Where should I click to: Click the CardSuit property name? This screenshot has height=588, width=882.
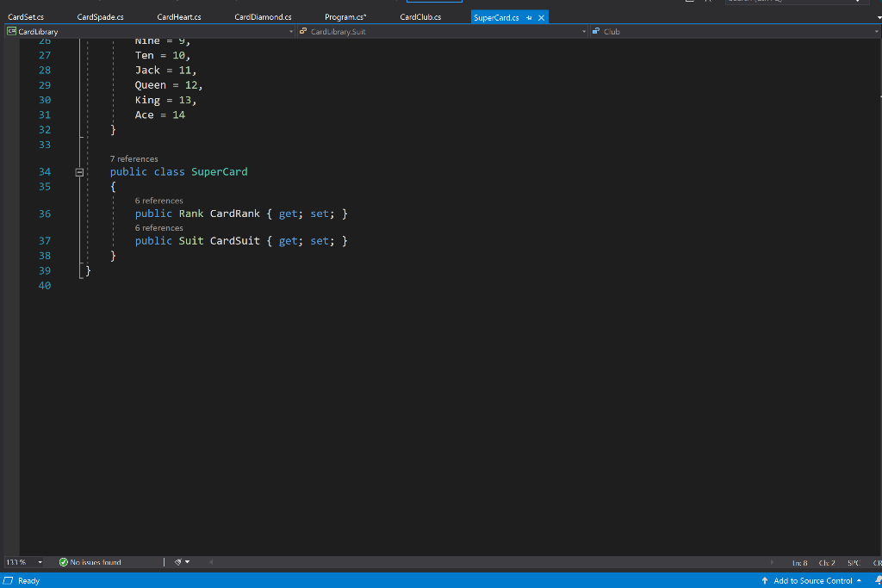pos(235,240)
